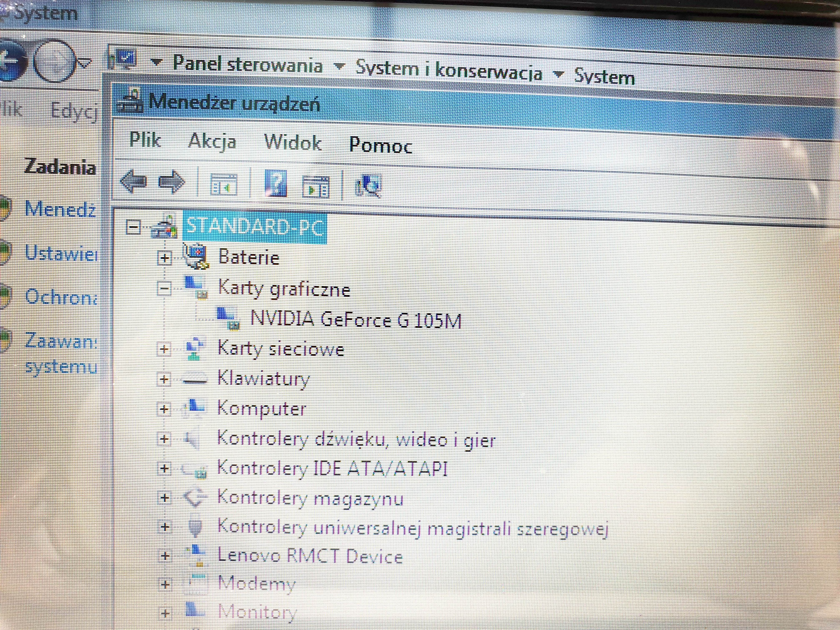Click System i konserwacja breadcrumb
Image resolution: width=840 pixels, height=630 pixels.
point(449,70)
